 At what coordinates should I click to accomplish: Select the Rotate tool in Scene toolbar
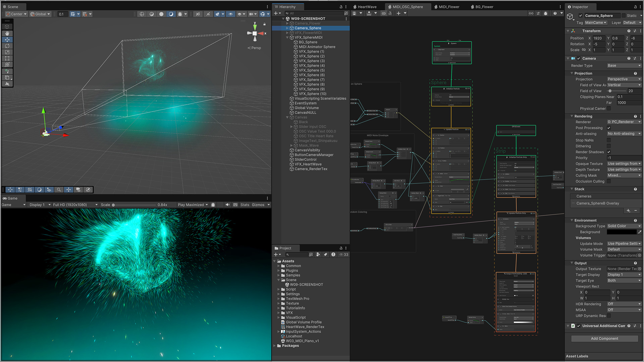tap(7, 46)
